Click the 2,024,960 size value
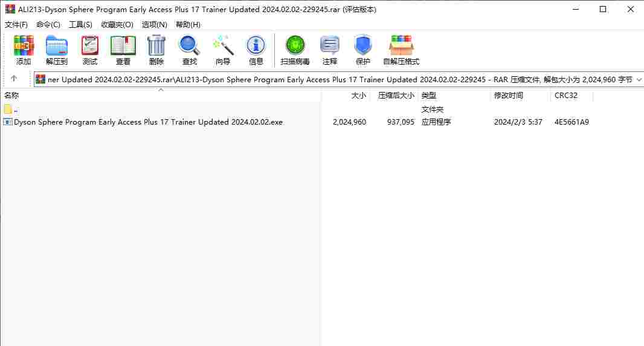 pyautogui.click(x=350, y=122)
